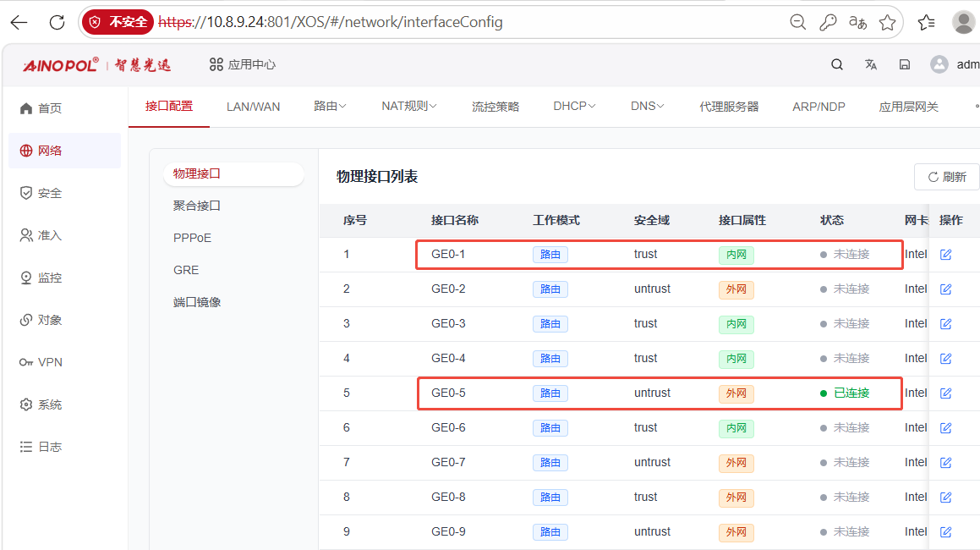Select 端口镜像 submenu item

197,302
